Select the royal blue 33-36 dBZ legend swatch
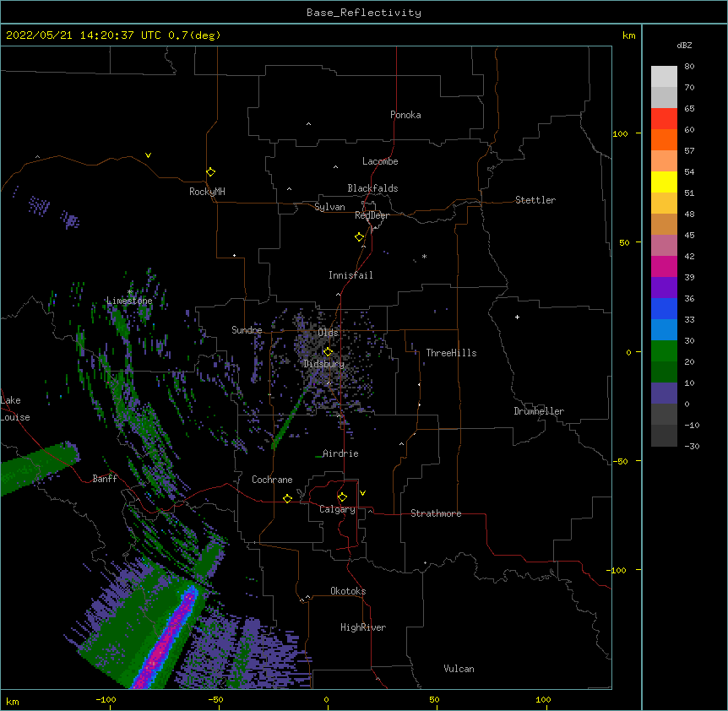The width and height of the screenshot is (728, 711). [x=664, y=308]
